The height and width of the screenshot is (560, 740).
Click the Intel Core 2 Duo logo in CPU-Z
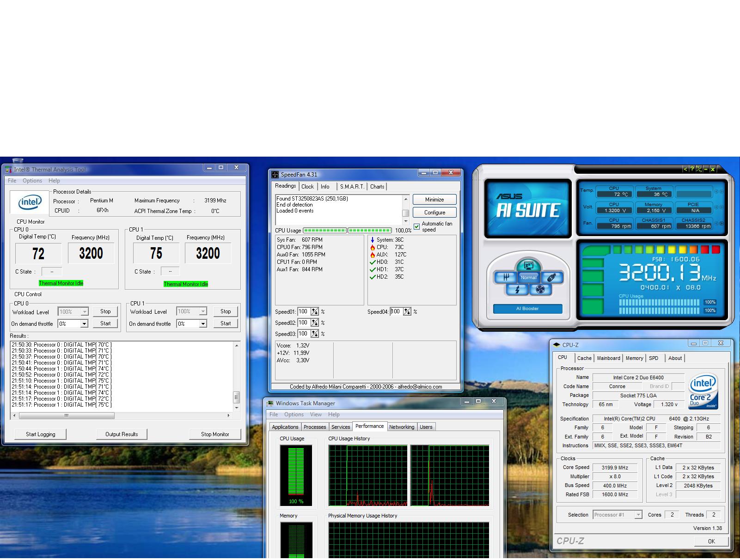(x=703, y=391)
